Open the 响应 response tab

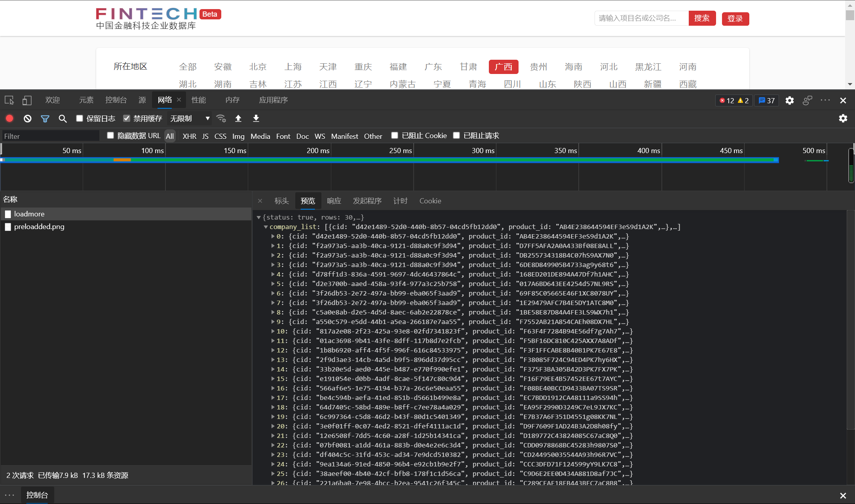pyautogui.click(x=334, y=201)
